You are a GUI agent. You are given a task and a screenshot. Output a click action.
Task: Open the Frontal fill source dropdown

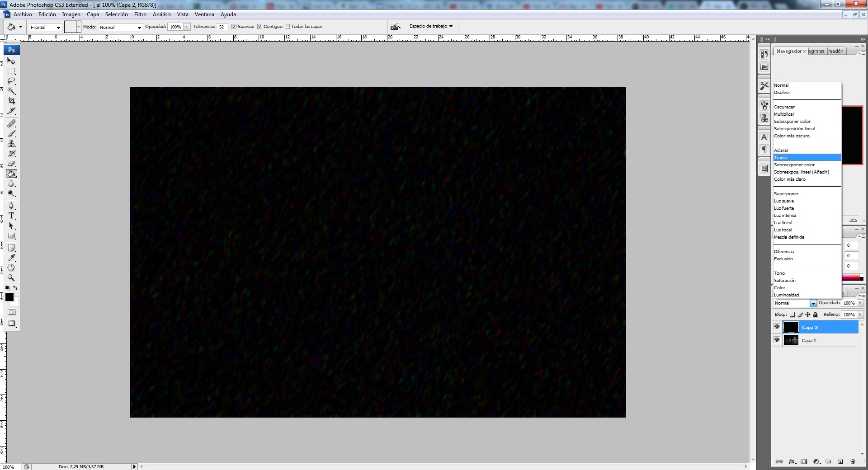click(45, 28)
